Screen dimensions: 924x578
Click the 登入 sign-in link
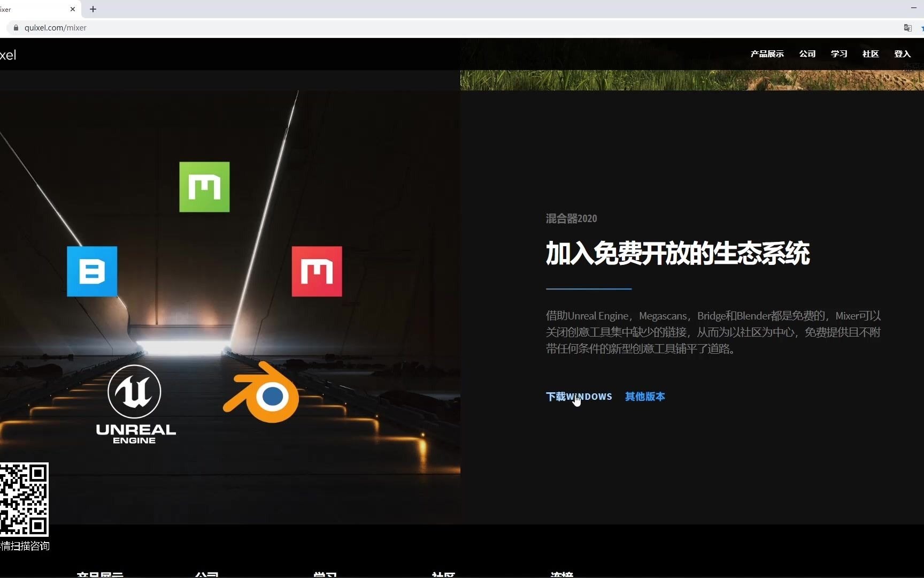pos(902,54)
